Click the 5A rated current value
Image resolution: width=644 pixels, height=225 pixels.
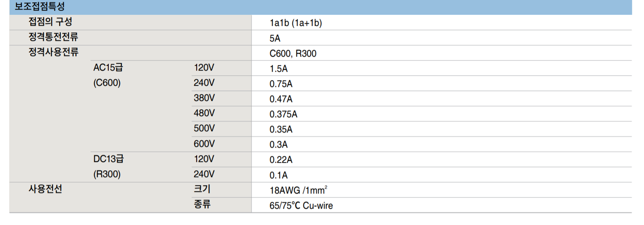[x=275, y=38]
